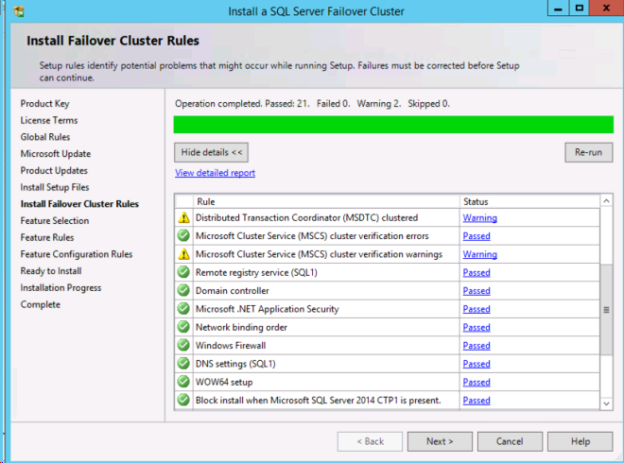Click the check icon beside Network binding order

183,327
